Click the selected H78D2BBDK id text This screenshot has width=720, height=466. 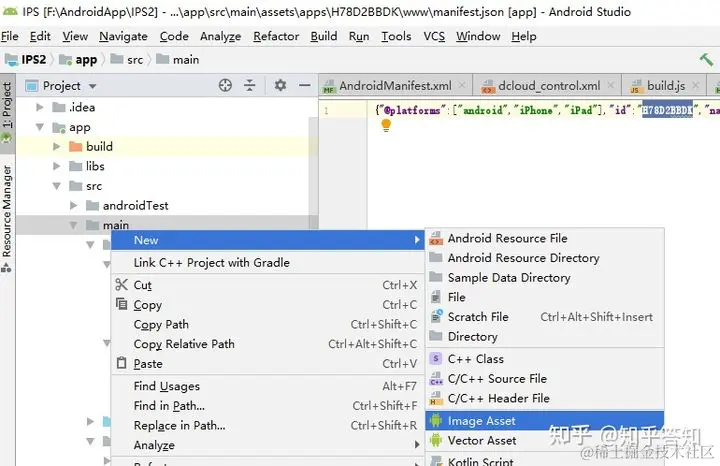pos(667,110)
